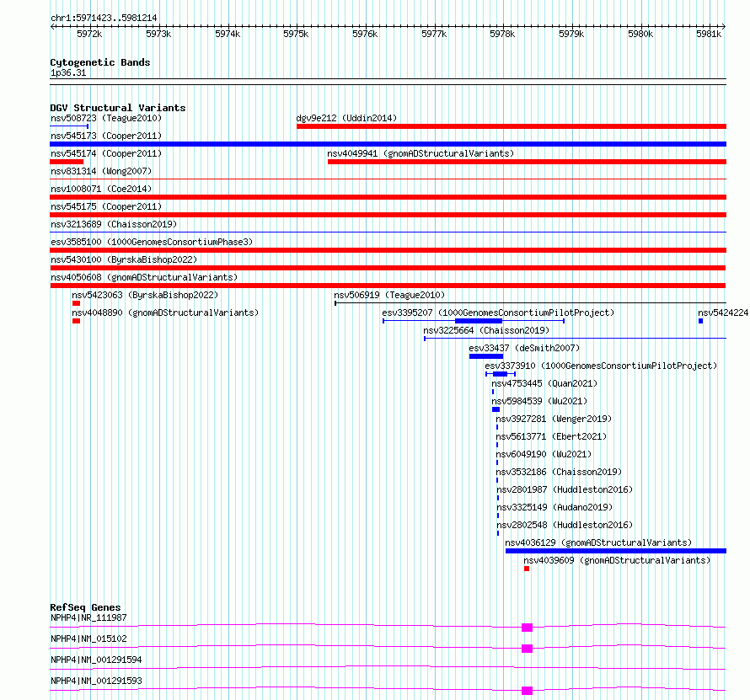Select the DGV Structural Variants heading

point(118,108)
